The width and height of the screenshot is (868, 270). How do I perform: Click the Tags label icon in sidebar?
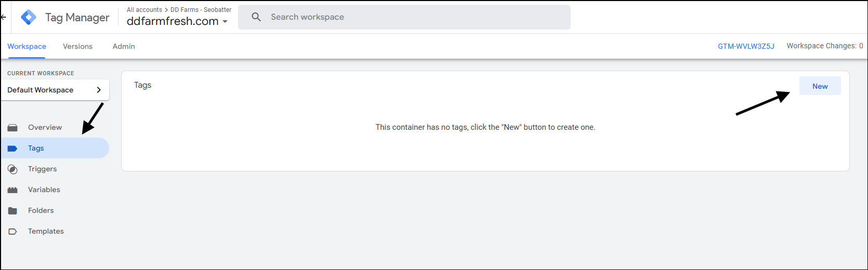[x=12, y=148]
